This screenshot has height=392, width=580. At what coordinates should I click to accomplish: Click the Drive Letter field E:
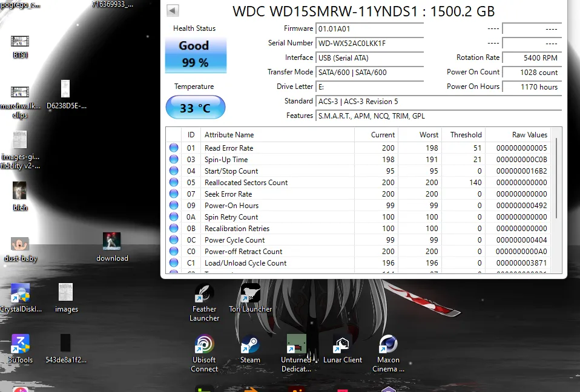[369, 87]
